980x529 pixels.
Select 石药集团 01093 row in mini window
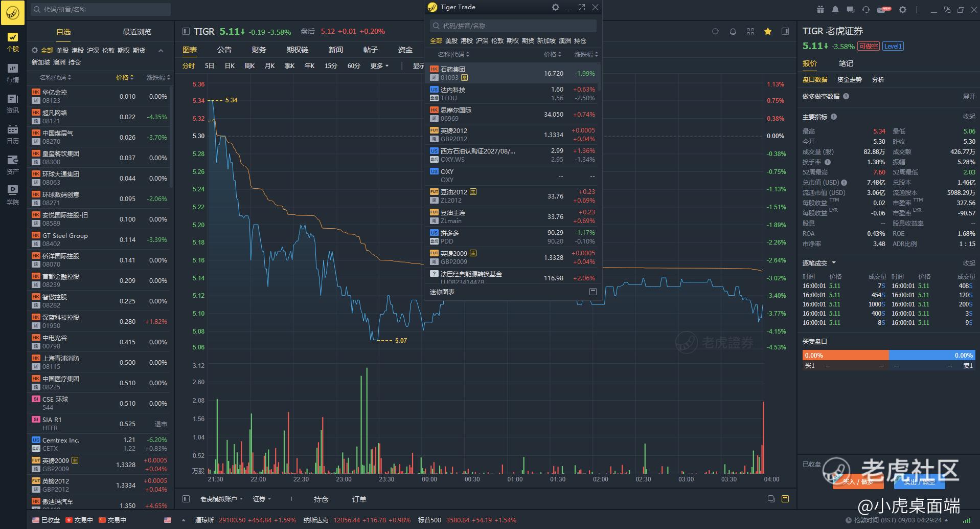[513, 73]
